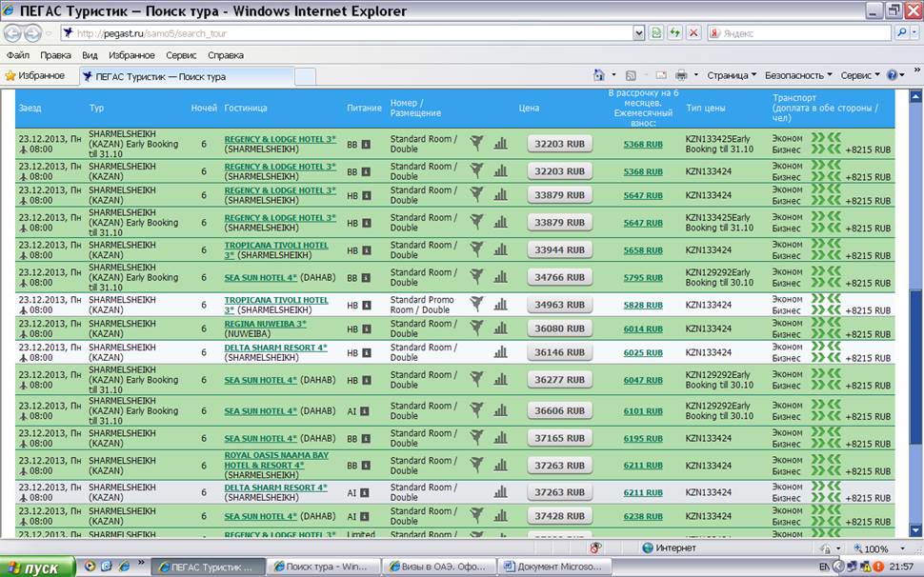Open the Избранное menu in the menu bar
The image size is (924, 577).
[x=131, y=55]
